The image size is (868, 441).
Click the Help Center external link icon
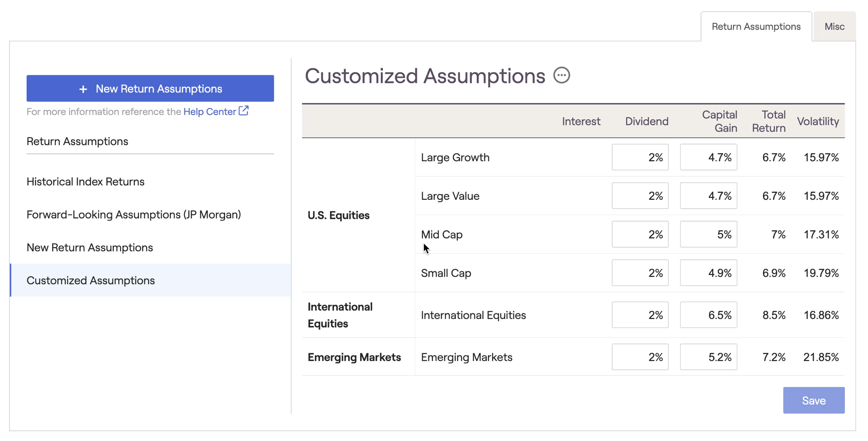[x=244, y=111]
